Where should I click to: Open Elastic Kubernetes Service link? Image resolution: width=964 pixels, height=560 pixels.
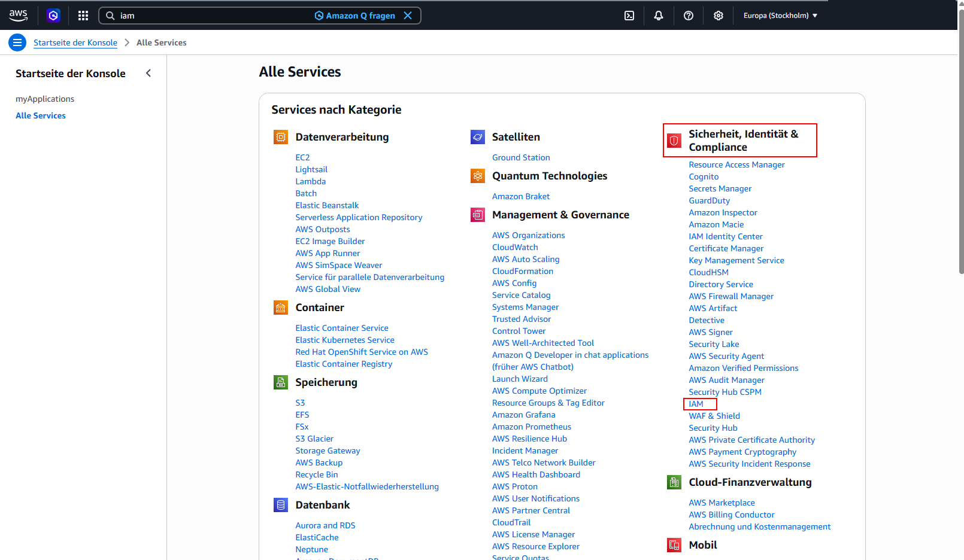click(345, 340)
